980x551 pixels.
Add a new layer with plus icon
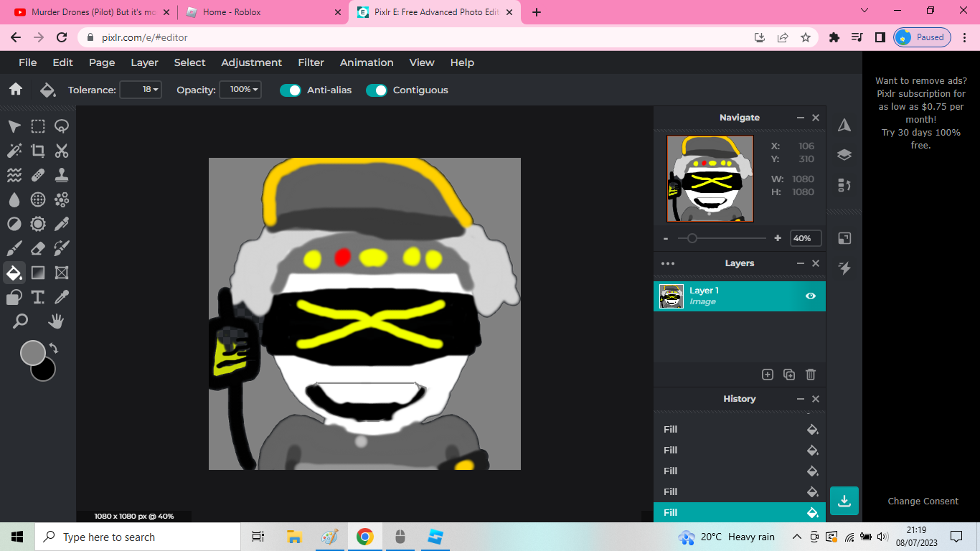pos(767,374)
